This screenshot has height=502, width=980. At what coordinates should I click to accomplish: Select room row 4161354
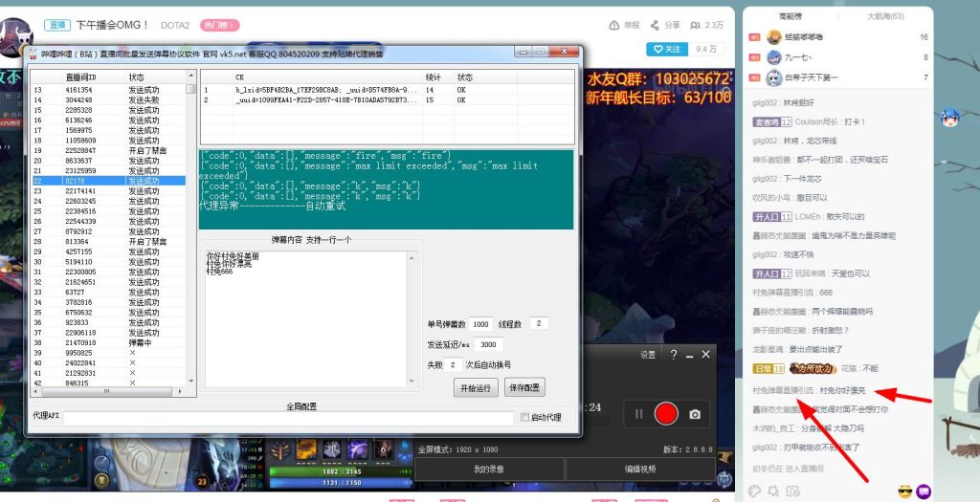coord(109,90)
